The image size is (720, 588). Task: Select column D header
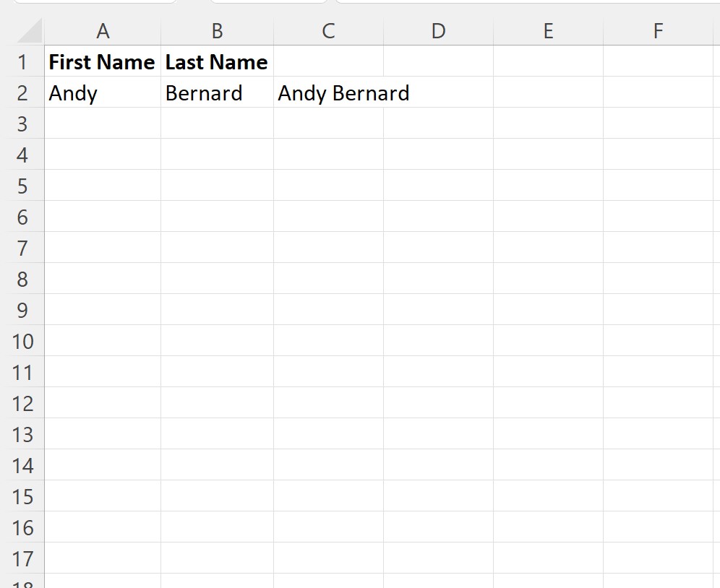(x=438, y=30)
